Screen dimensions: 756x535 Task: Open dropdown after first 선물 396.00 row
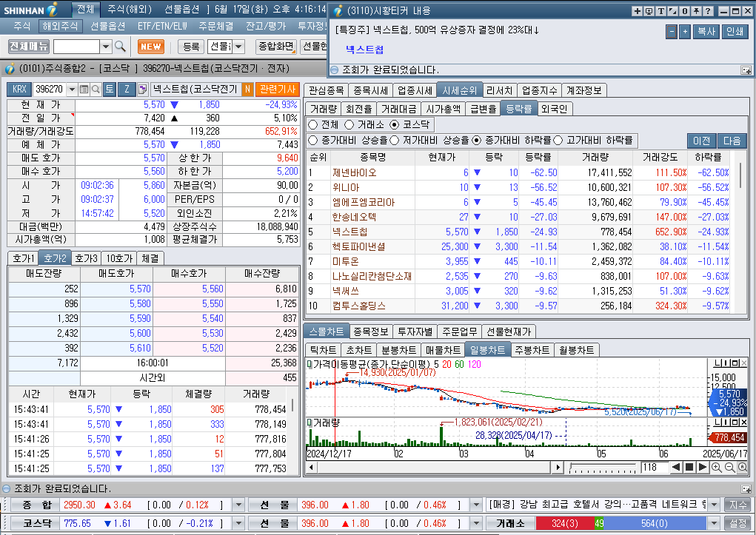(x=476, y=505)
